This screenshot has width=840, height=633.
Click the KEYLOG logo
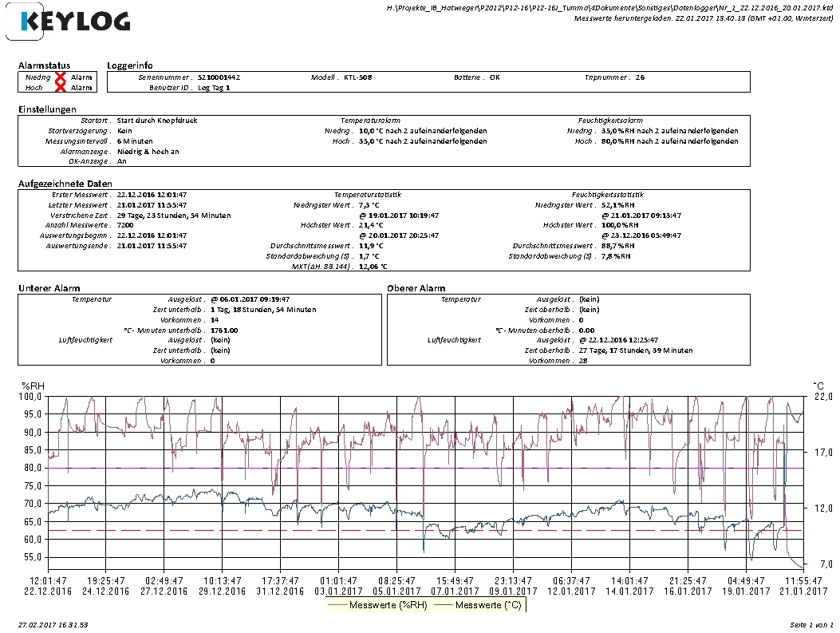click(x=68, y=22)
